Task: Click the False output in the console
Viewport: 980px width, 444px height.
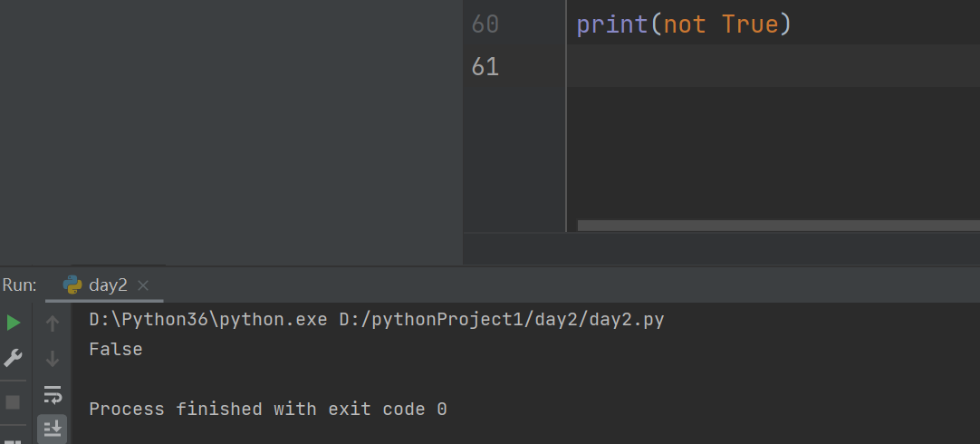Action: click(115, 349)
